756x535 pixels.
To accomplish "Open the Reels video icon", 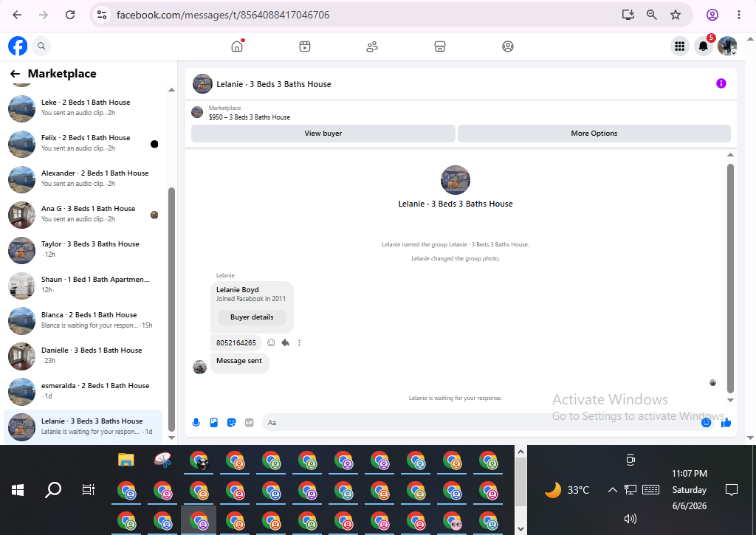I will (x=305, y=46).
